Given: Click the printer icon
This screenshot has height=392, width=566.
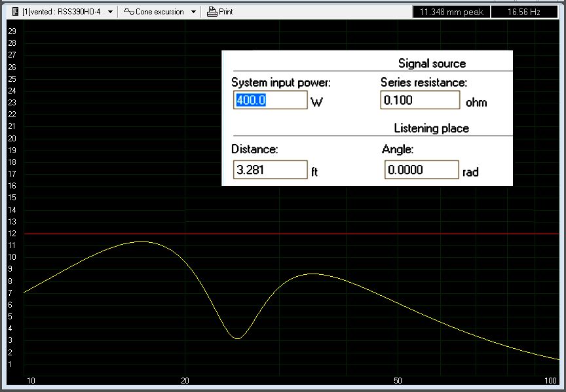Looking at the screenshot, I should 212,12.
